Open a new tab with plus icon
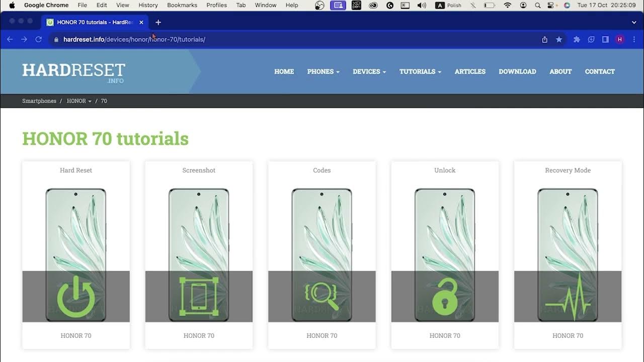644x362 pixels. pos(158,22)
